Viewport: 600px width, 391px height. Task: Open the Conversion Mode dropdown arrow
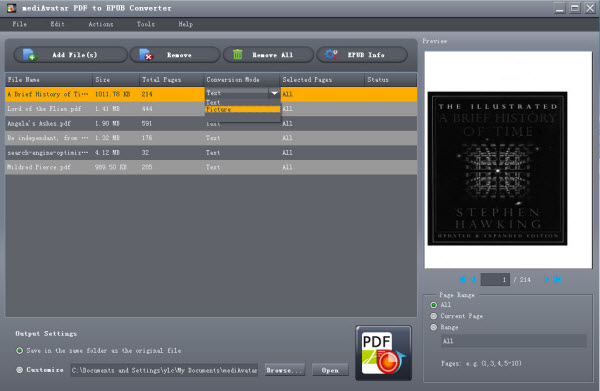coord(274,93)
